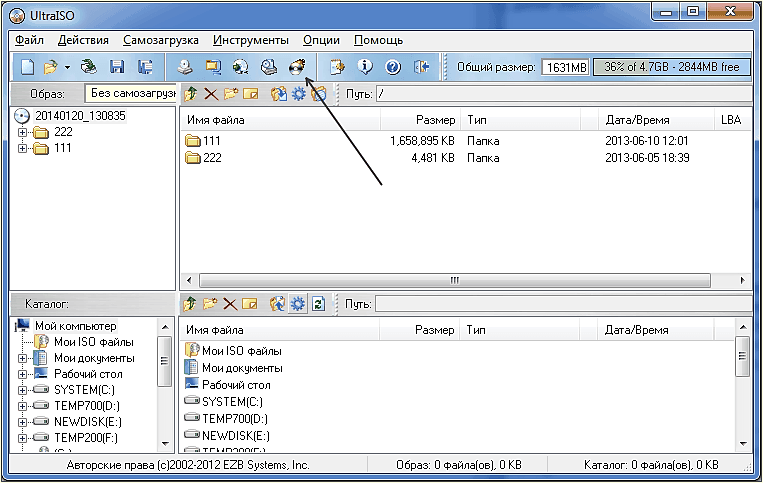763x483 pixels.
Task: Select 'Мои ISO файлы' in catalog tree
Action: point(93,342)
